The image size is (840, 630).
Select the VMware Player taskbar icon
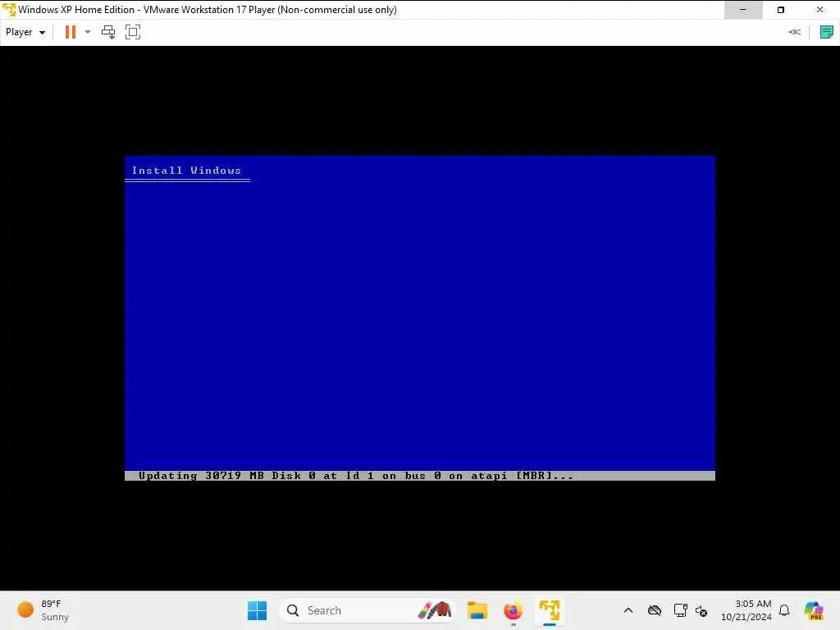(x=550, y=610)
